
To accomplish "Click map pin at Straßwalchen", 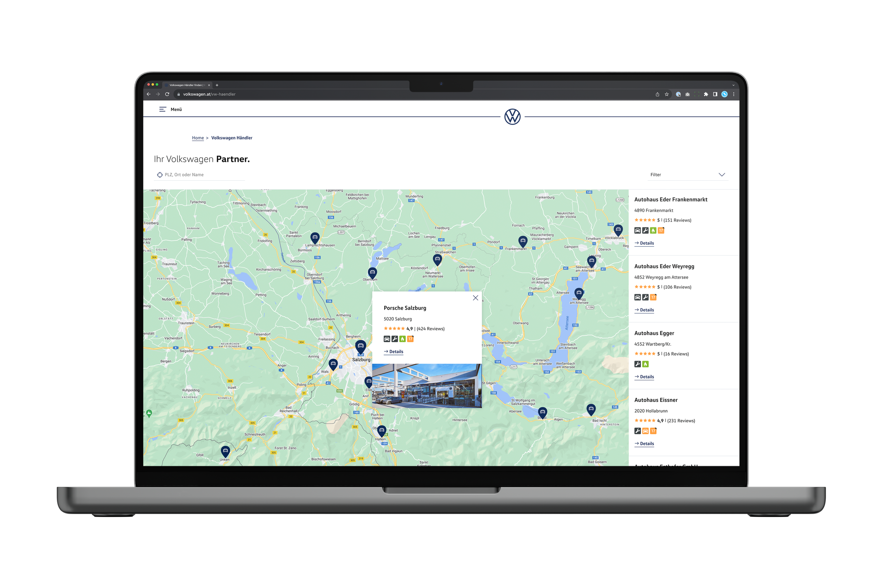I will click(x=437, y=259).
